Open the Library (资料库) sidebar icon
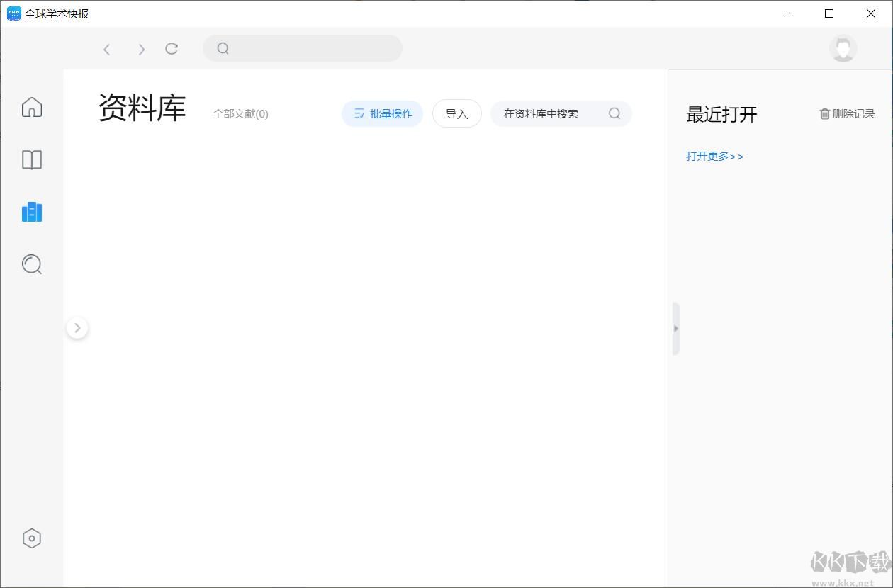Image resolution: width=893 pixels, height=588 pixels. 31,212
